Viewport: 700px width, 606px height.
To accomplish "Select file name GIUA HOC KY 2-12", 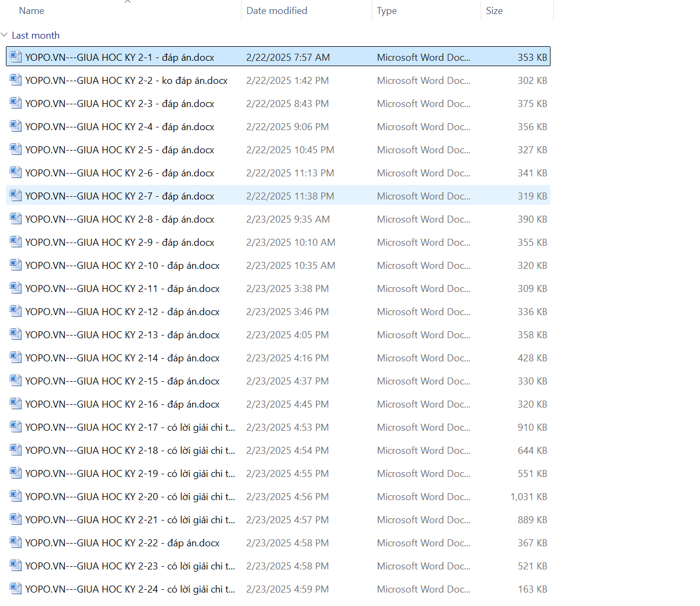I will click(x=122, y=312).
